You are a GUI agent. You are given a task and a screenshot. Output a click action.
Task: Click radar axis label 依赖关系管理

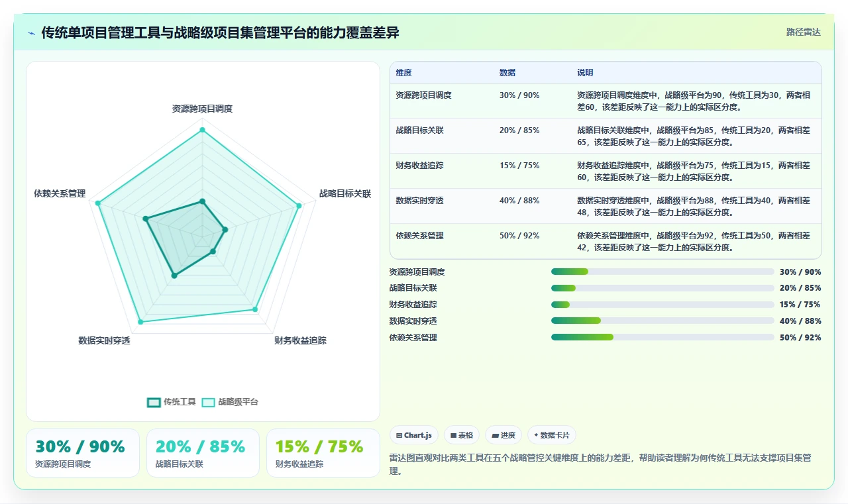point(60,193)
